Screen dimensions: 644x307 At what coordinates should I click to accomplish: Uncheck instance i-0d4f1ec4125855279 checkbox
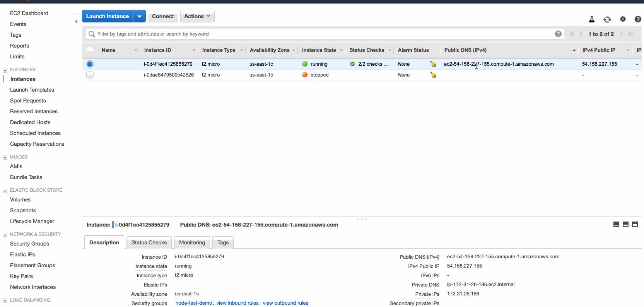[90, 64]
